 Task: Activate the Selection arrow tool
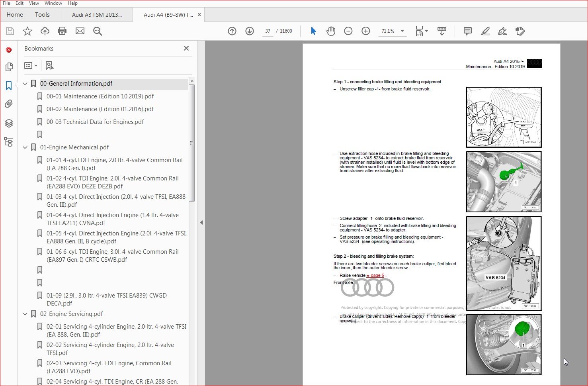313,31
